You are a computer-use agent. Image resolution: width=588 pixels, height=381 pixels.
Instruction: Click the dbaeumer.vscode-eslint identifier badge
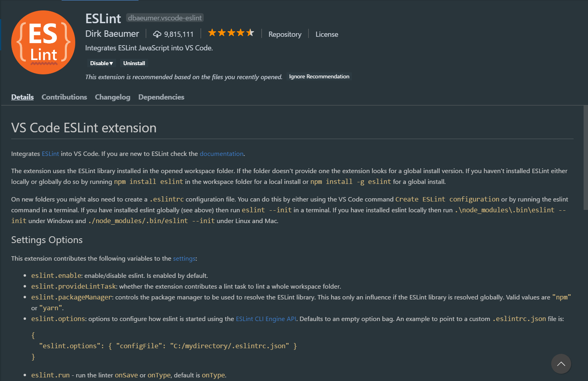click(x=165, y=18)
